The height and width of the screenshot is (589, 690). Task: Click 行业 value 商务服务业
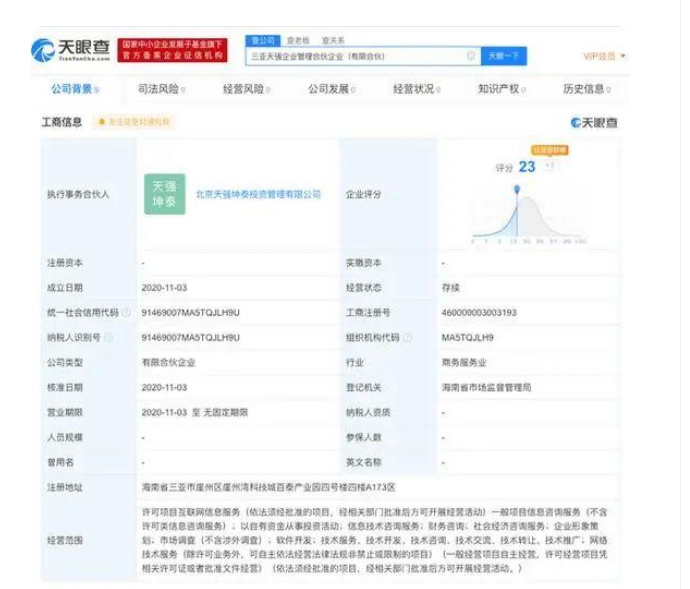tap(464, 363)
